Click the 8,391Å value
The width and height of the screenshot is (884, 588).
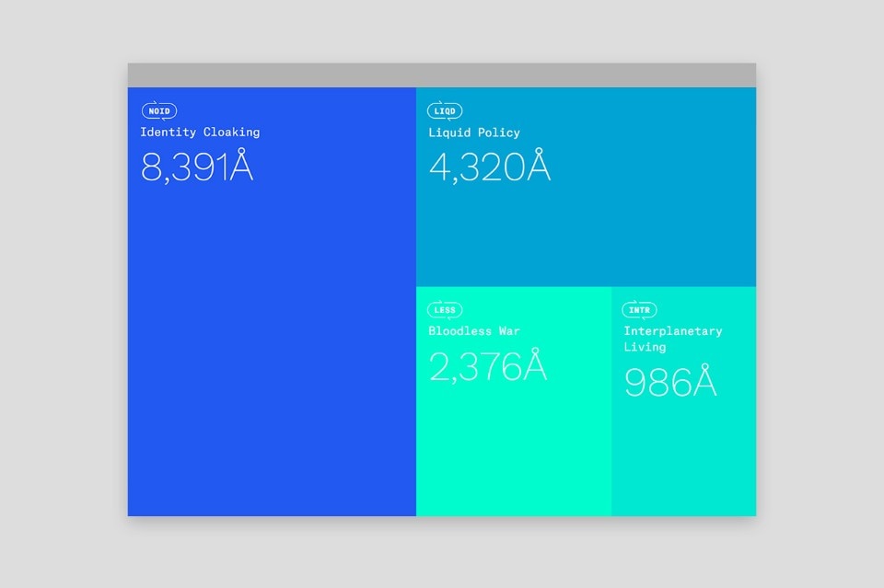tap(197, 167)
